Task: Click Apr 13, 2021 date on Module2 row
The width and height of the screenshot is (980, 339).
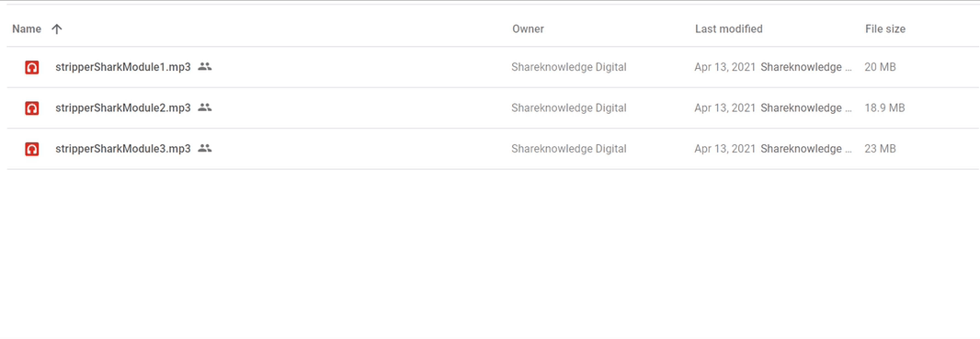Action: click(x=725, y=108)
